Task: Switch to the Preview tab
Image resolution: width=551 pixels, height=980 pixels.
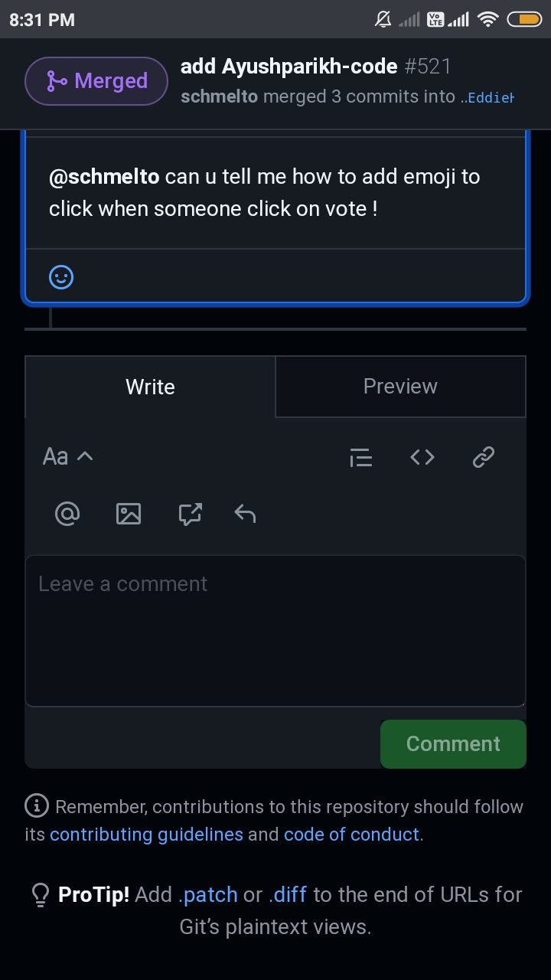Action: tap(400, 387)
